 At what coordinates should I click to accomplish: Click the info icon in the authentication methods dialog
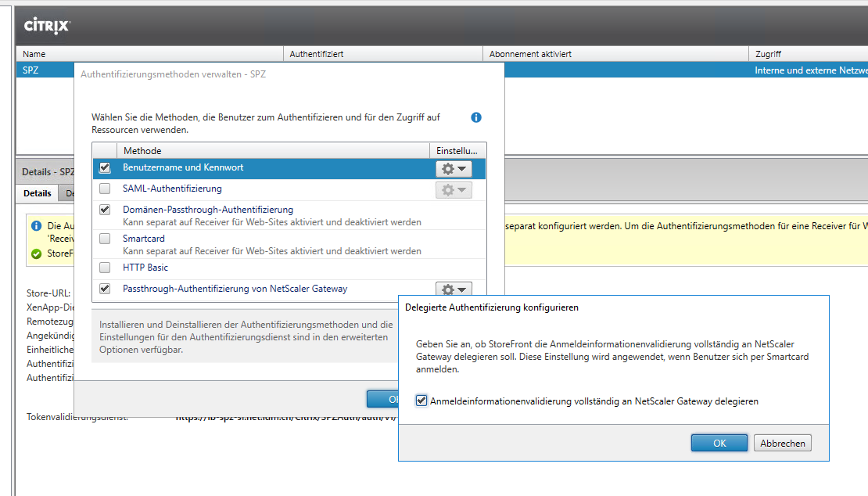[x=475, y=117]
